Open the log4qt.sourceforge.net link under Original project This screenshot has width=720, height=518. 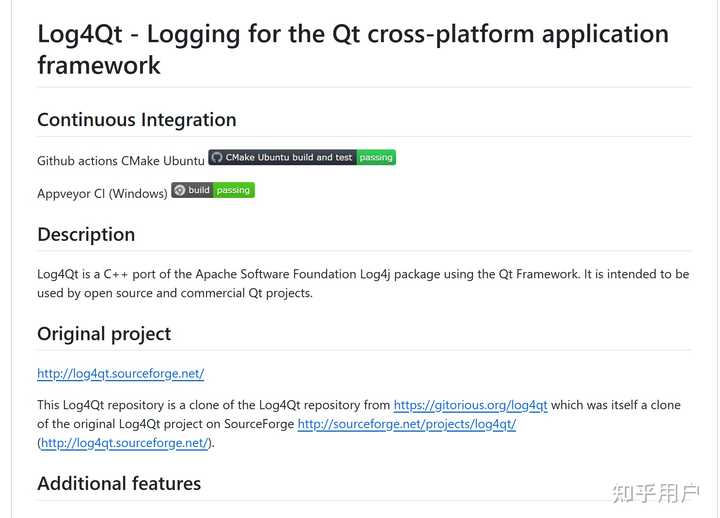121,373
